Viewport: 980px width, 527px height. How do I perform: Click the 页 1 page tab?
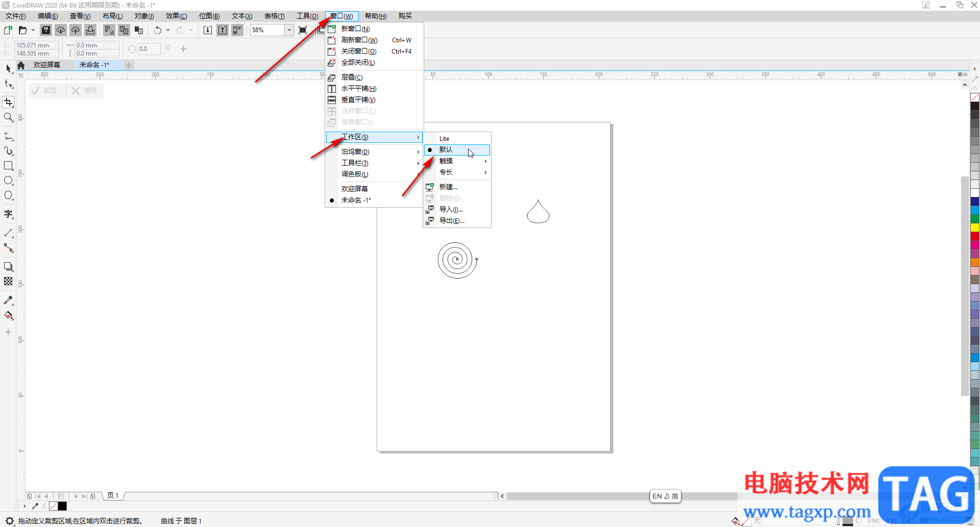click(x=113, y=495)
